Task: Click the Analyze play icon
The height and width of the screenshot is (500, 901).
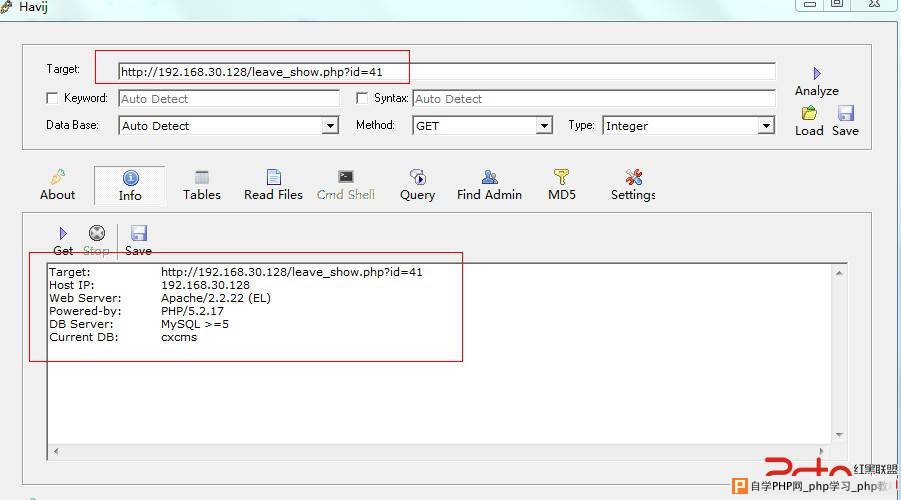Action: pyautogui.click(x=817, y=74)
